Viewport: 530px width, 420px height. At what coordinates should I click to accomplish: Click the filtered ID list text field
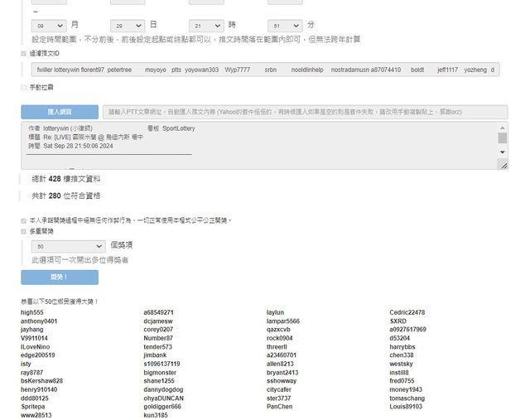[265, 70]
